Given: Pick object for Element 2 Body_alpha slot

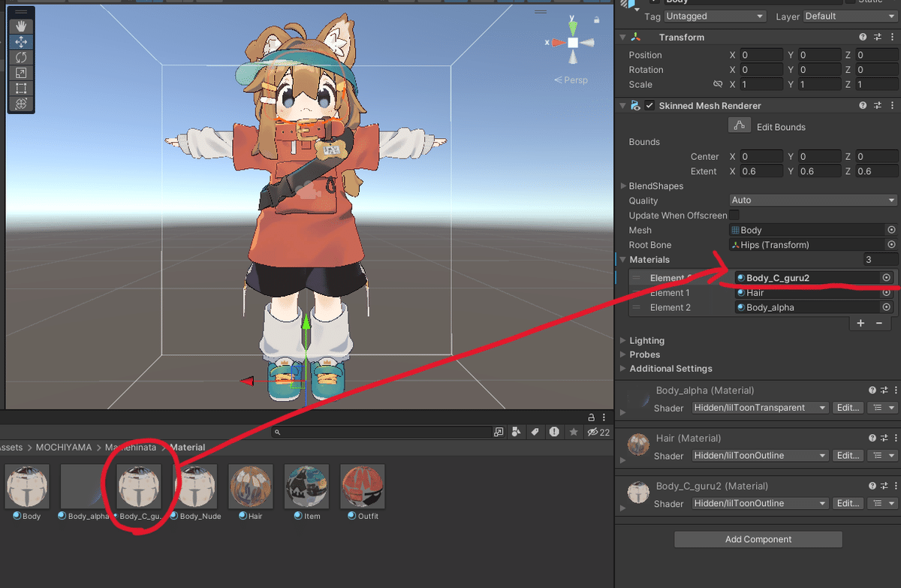Looking at the screenshot, I should pyautogui.click(x=887, y=307).
